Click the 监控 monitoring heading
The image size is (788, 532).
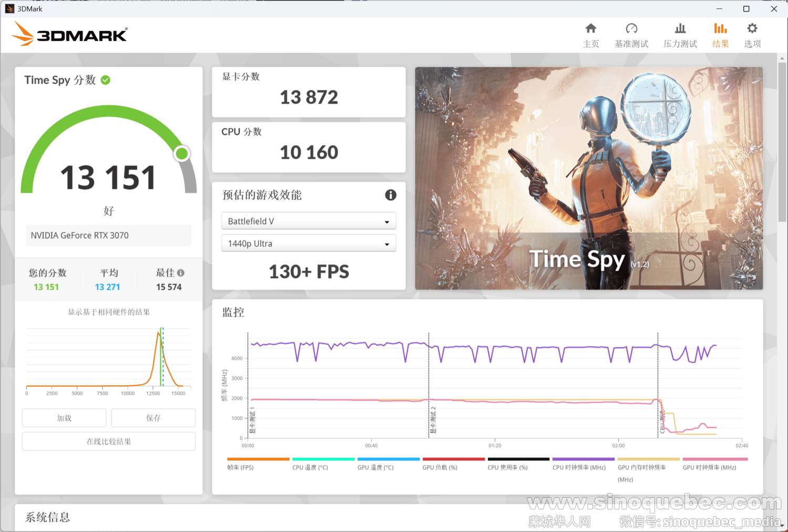233,312
